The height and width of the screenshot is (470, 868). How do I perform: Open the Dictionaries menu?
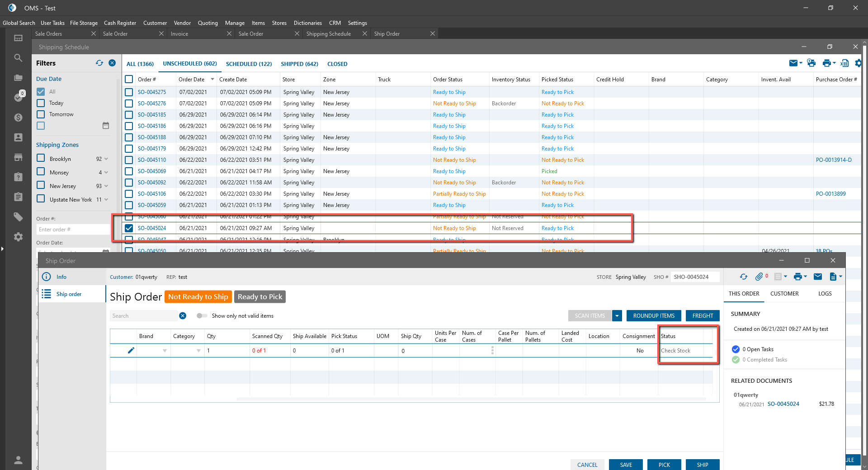tap(307, 23)
